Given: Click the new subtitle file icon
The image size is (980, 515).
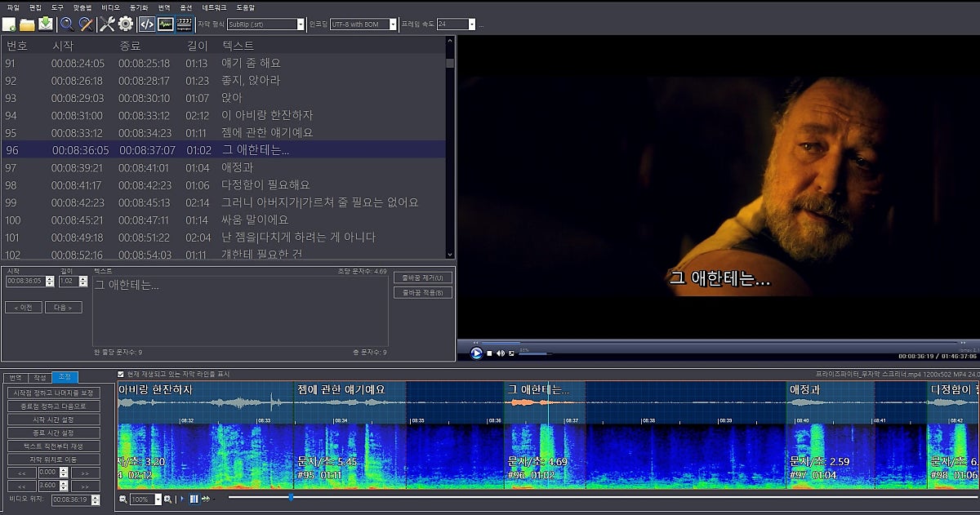Looking at the screenshot, I should point(10,24).
